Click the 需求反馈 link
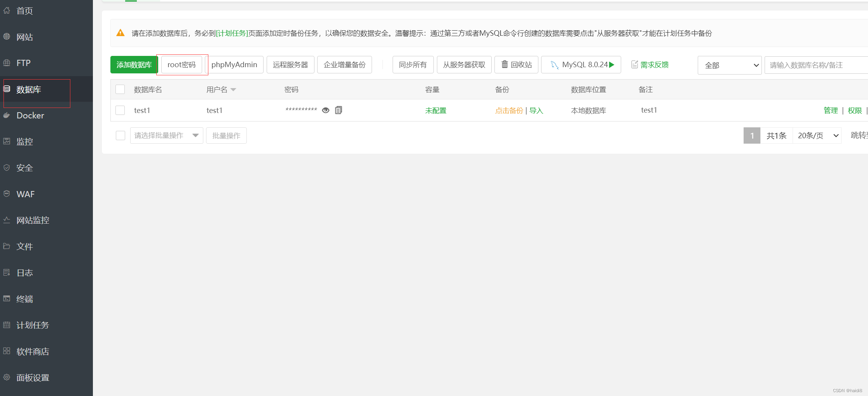Screen dimensions: 868x396 655,65
